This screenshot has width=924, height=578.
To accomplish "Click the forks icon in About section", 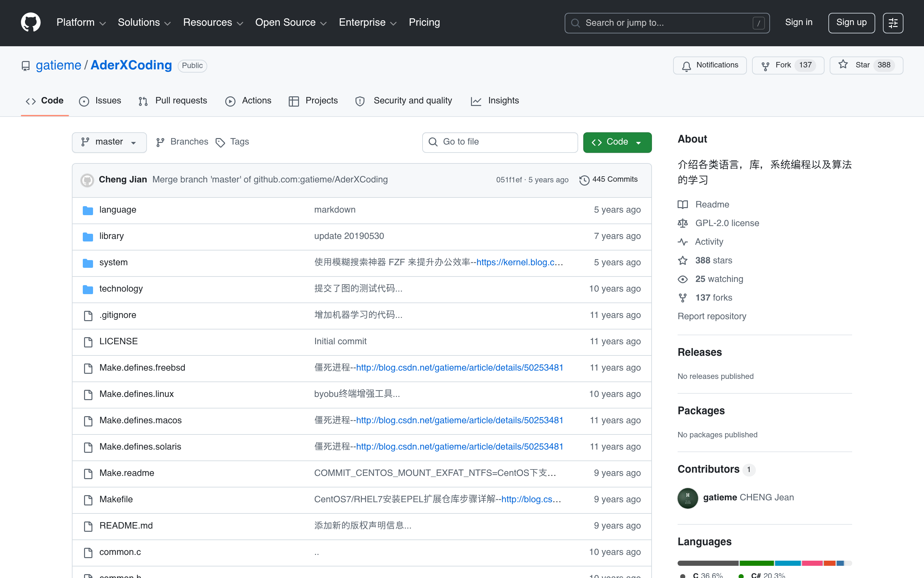I will click(683, 298).
